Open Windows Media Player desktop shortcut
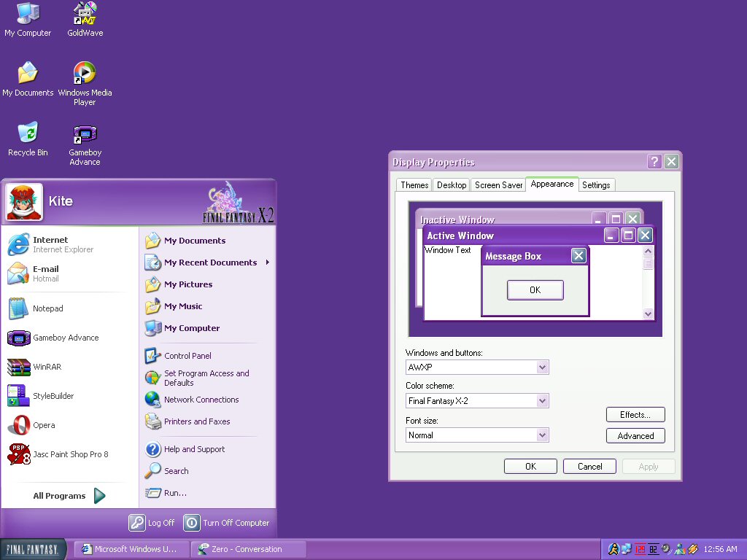Screen dimensions: 747x560 pos(85,74)
